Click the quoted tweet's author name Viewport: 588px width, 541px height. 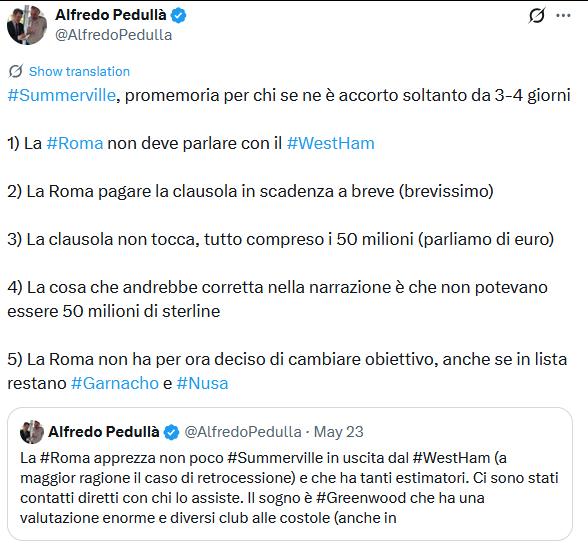(x=104, y=432)
